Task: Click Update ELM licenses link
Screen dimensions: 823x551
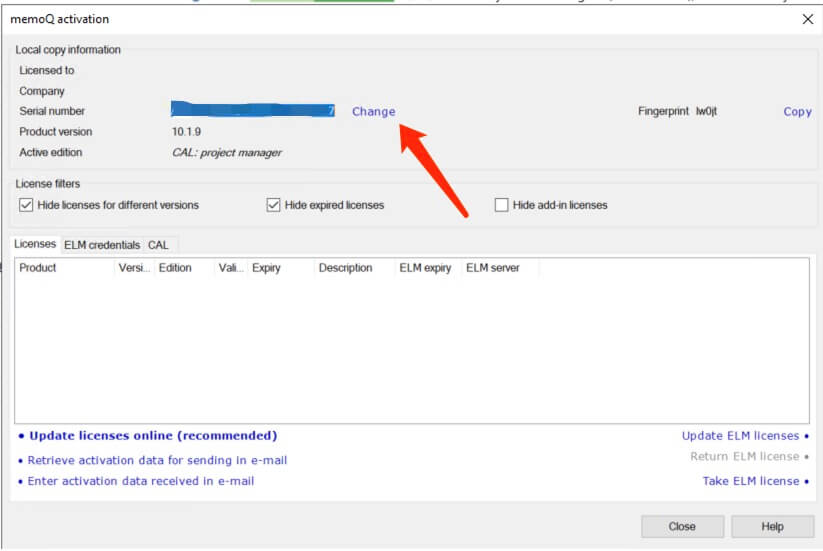Action: tap(740, 436)
